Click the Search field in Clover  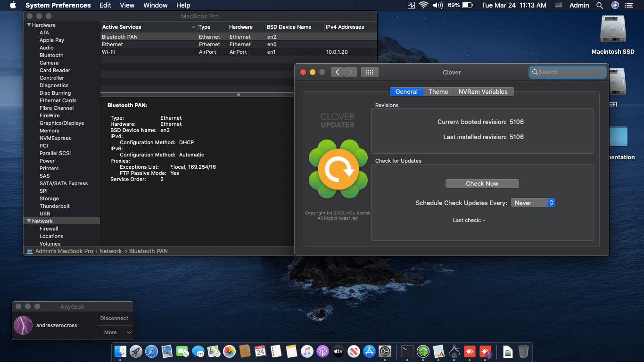(571, 72)
